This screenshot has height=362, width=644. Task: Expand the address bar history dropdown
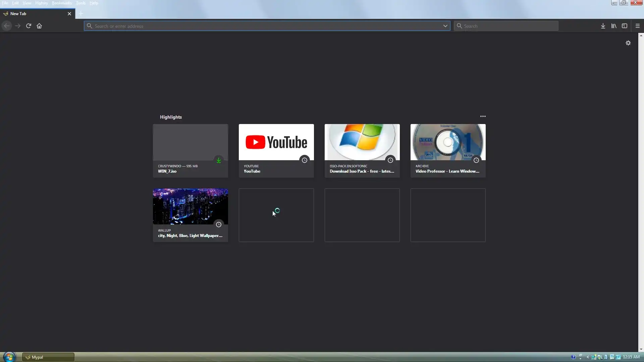click(445, 26)
